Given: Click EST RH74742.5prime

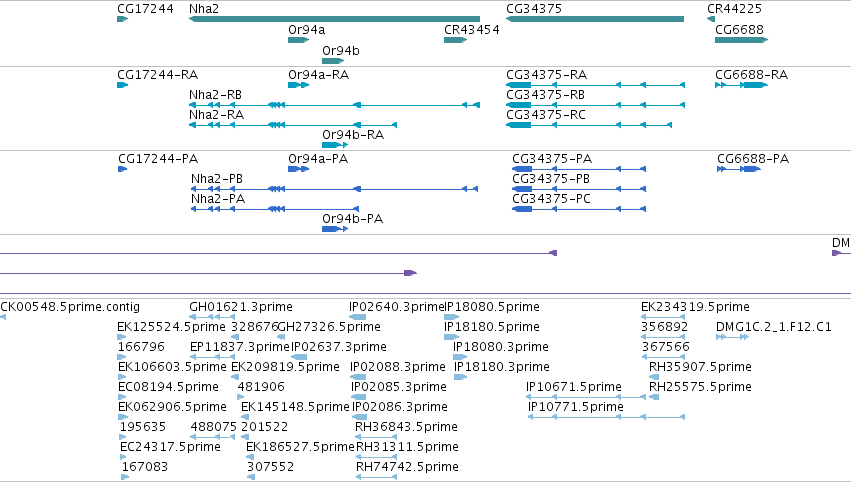Looking at the screenshot, I should [408, 467].
